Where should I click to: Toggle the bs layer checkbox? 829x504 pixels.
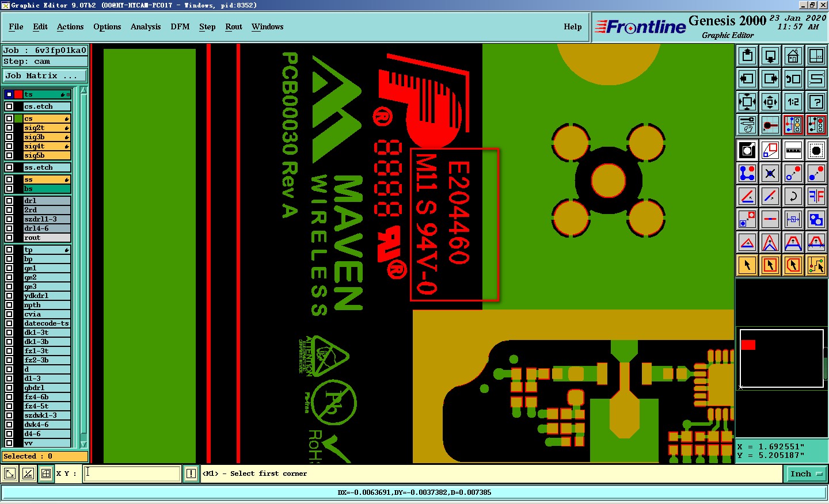click(x=9, y=189)
